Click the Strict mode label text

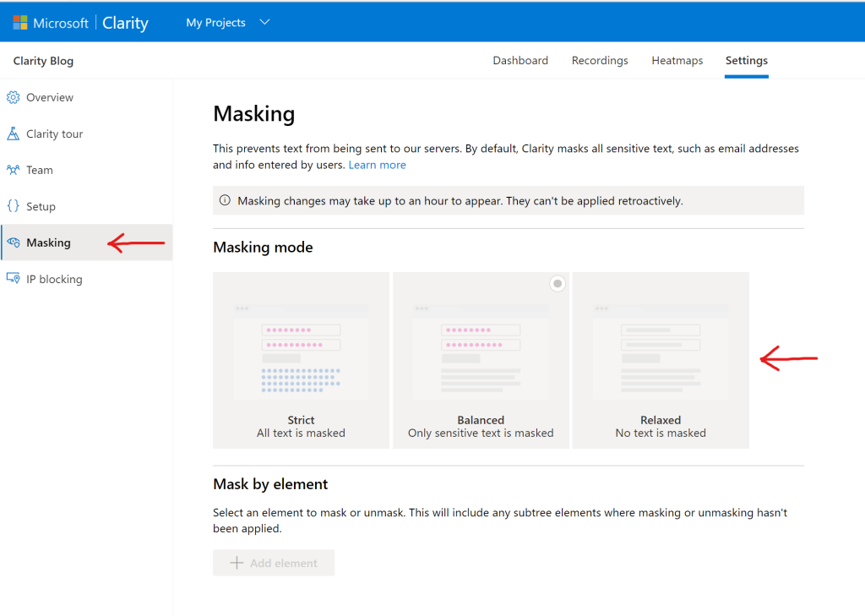pos(301,419)
